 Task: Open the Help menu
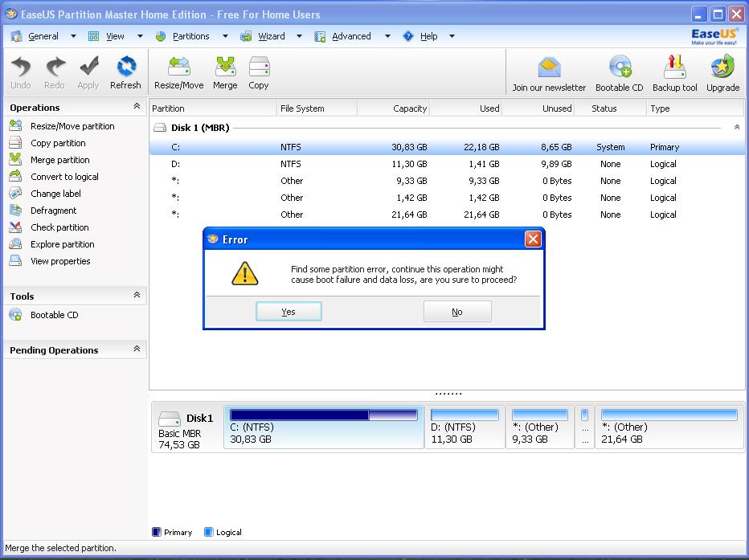click(x=428, y=36)
